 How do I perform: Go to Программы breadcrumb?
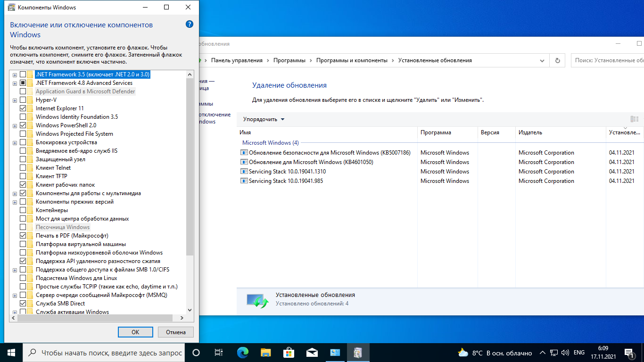pos(289,60)
